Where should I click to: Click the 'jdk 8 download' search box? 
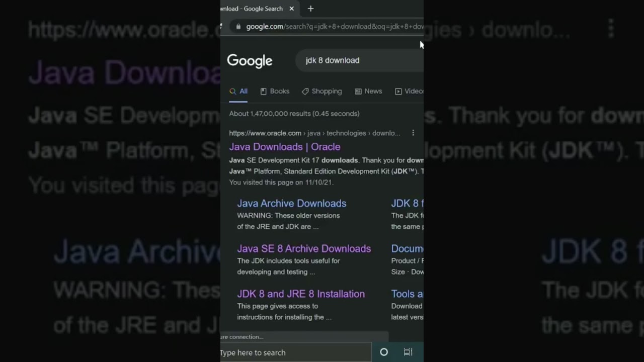tap(360, 60)
